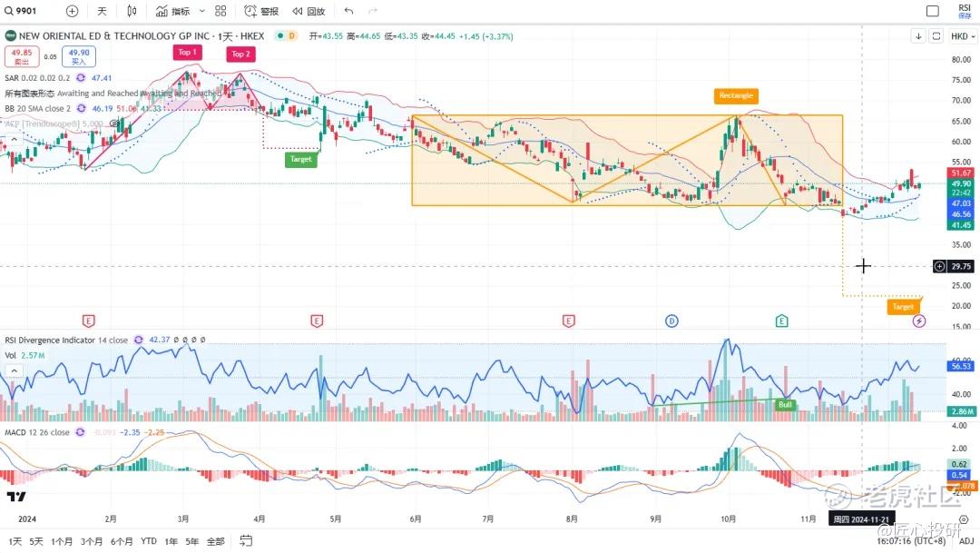Image resolution: width=980 pixels, height=553 pixels.
Task: Click MACD indicator refresh icon
Action: pos(80,432)
